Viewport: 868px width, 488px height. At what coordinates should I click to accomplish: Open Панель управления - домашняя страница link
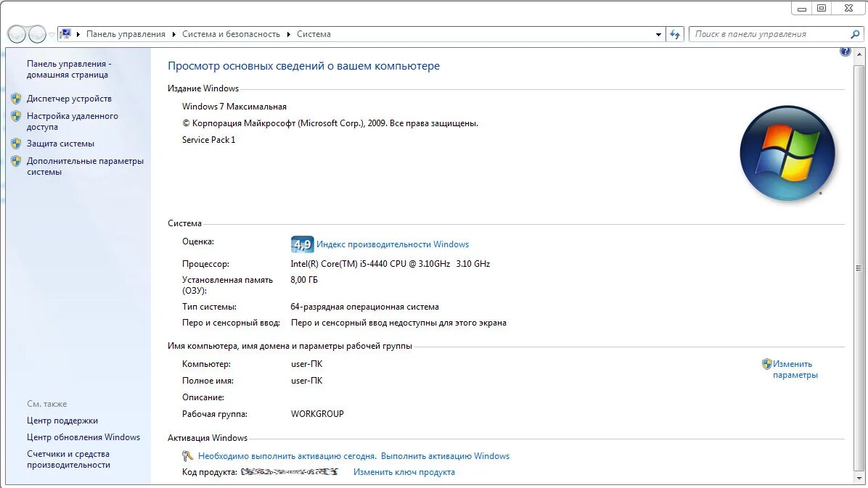pos(69,69)
